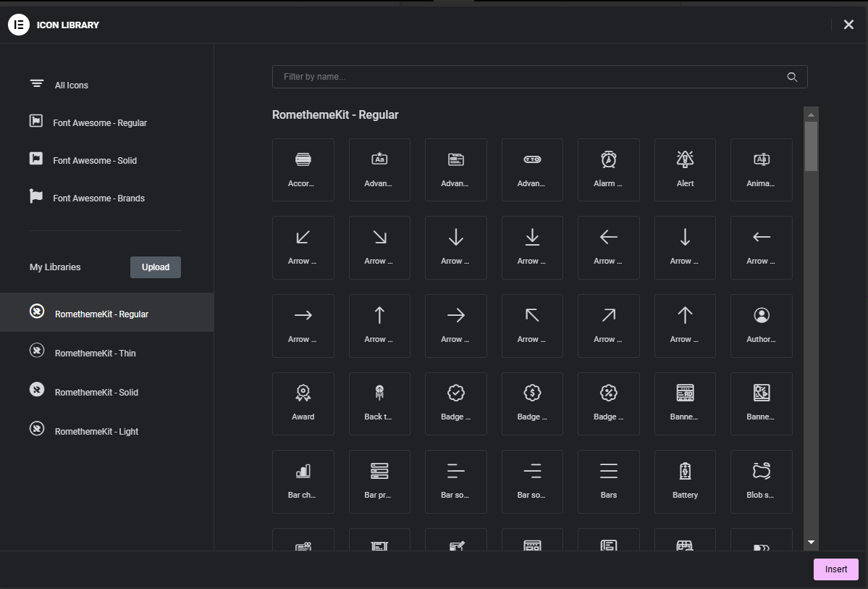Select the Author user-circle icon
868x589 pixels.
(x=761, y=326)
